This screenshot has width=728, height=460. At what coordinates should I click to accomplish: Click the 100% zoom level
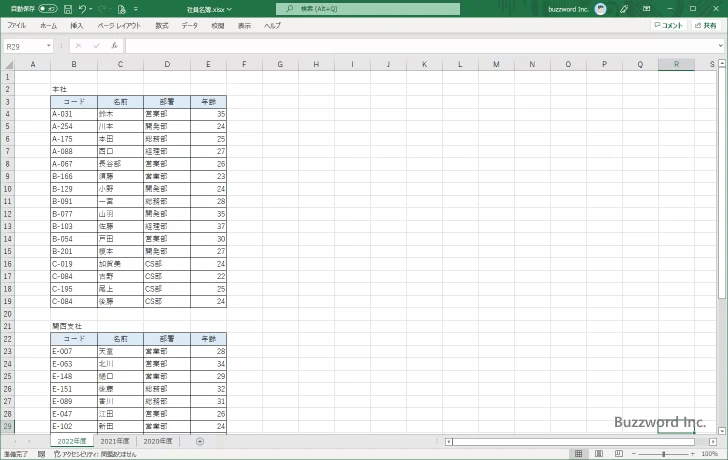point(709,454)
